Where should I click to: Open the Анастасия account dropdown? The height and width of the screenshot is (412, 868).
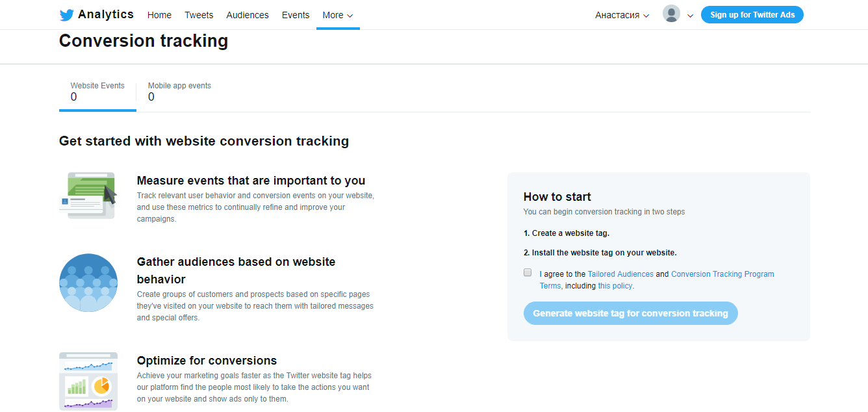click(621, 14)
